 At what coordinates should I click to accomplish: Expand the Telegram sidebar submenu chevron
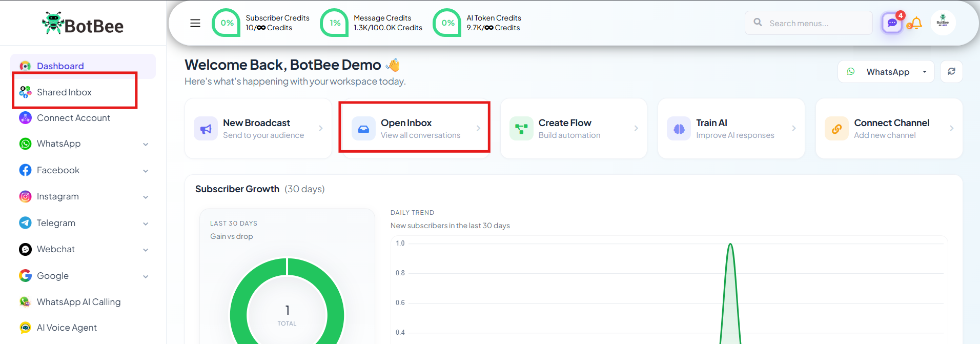[x=146, y=224]
